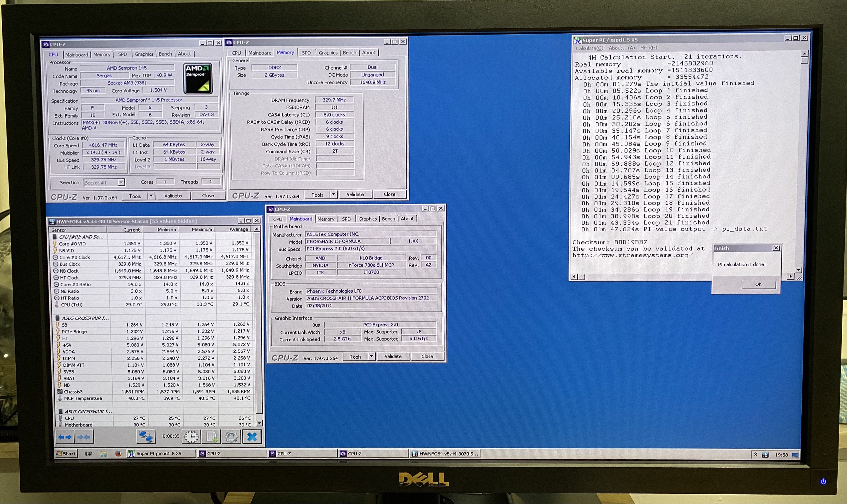This screenshot has width=847, height=504.
Task: Open CPU tab in CPU-Z Mainboard window
Action: (278, 219)
